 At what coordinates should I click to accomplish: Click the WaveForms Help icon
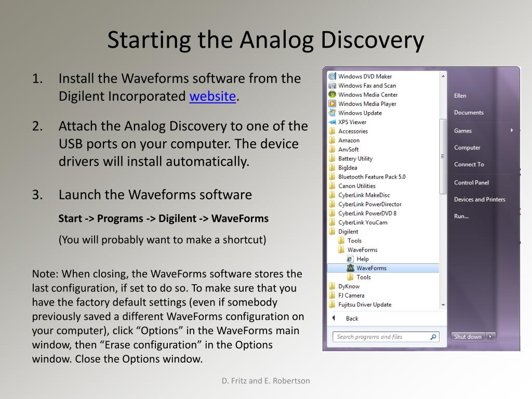click(x=351, y=259)
